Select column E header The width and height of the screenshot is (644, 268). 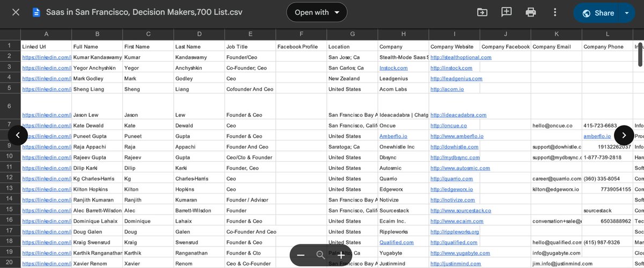click(x=250, y=34)
